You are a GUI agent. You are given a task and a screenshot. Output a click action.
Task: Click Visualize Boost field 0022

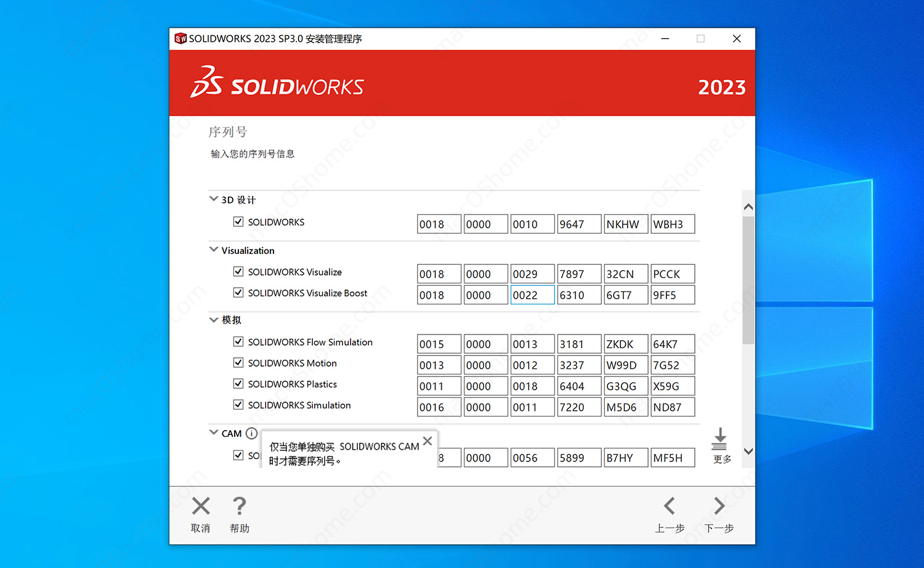[532, 294]
